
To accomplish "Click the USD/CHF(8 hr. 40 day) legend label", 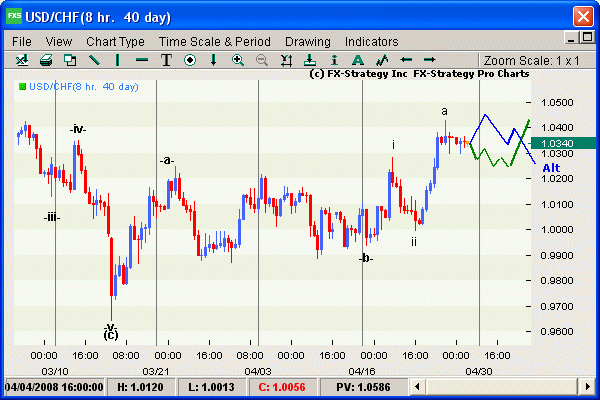I will tap(84, 87).
